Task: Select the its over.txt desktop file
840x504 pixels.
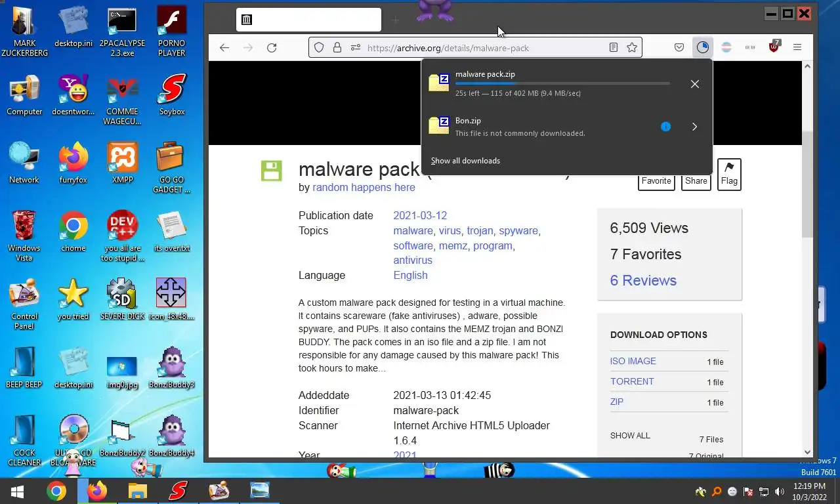Action: [172, 232]
